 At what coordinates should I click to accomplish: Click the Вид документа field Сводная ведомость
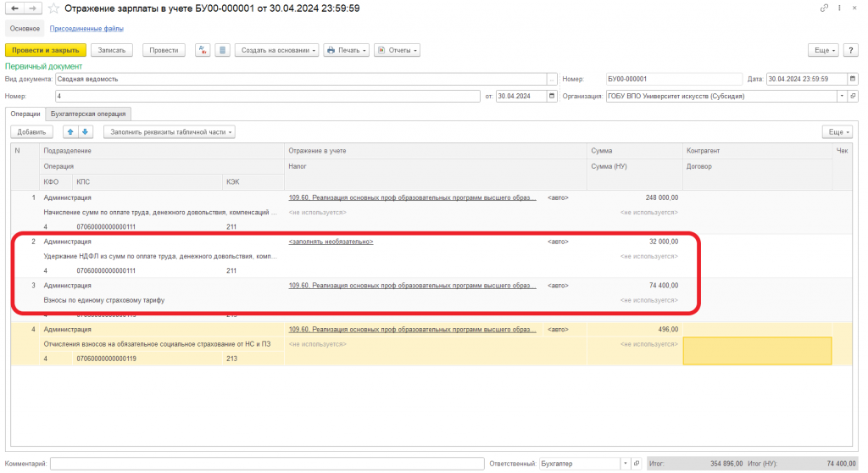(301, 79)
